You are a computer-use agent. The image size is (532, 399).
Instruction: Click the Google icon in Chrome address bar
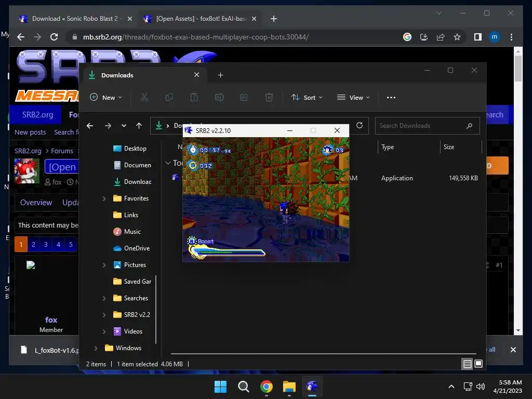(407, 37)
